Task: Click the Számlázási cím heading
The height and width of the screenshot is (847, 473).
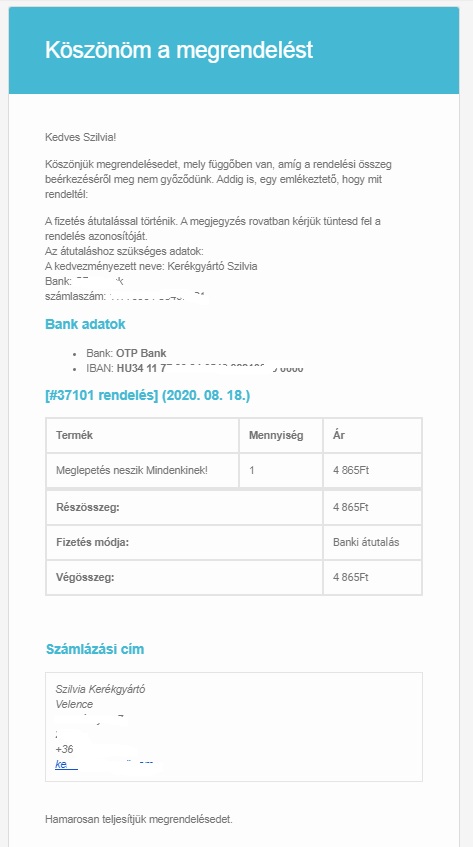Action: tap(94, 649)
